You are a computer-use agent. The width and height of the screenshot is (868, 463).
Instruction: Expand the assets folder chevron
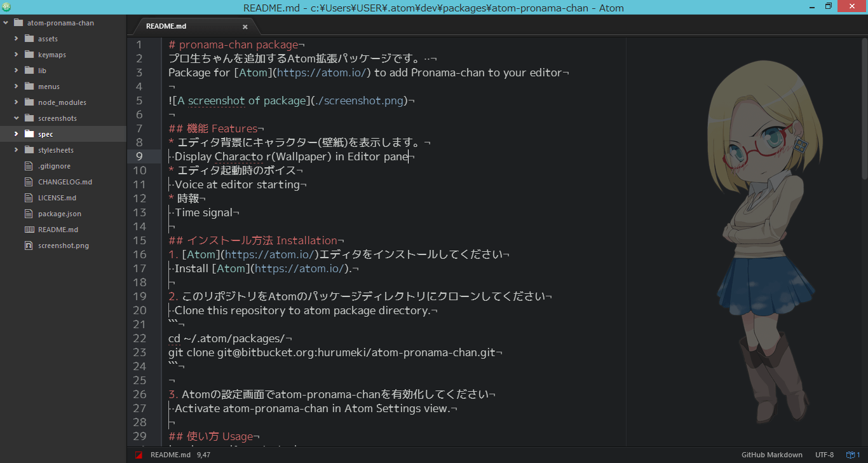point(15,39)
